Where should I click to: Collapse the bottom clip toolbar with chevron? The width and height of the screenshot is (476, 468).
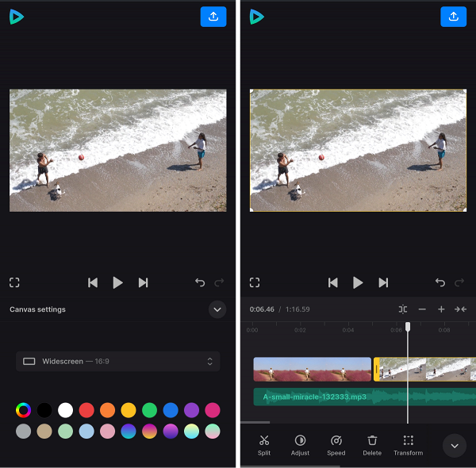pyautogui.click(x=455, y=446)
